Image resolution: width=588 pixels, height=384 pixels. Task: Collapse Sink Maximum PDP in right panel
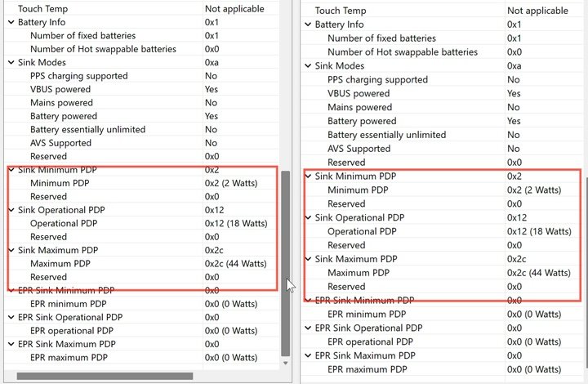[308, 259]
